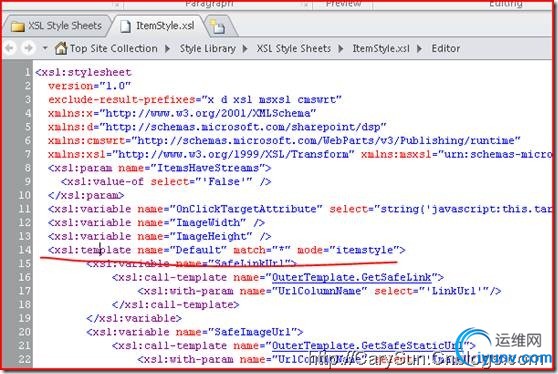Image resolution: width=558 pixels, height=374 pixels.
Task: Click ItemStyle.xsl in the breadcrumb
Action: pyautogui.click(x=381, y=48)
